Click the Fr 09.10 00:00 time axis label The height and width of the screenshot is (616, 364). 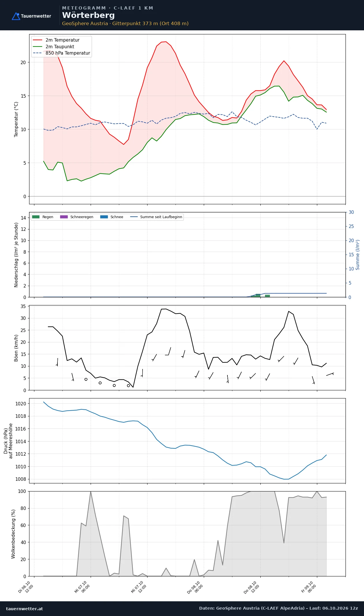(x=309, y=587)
